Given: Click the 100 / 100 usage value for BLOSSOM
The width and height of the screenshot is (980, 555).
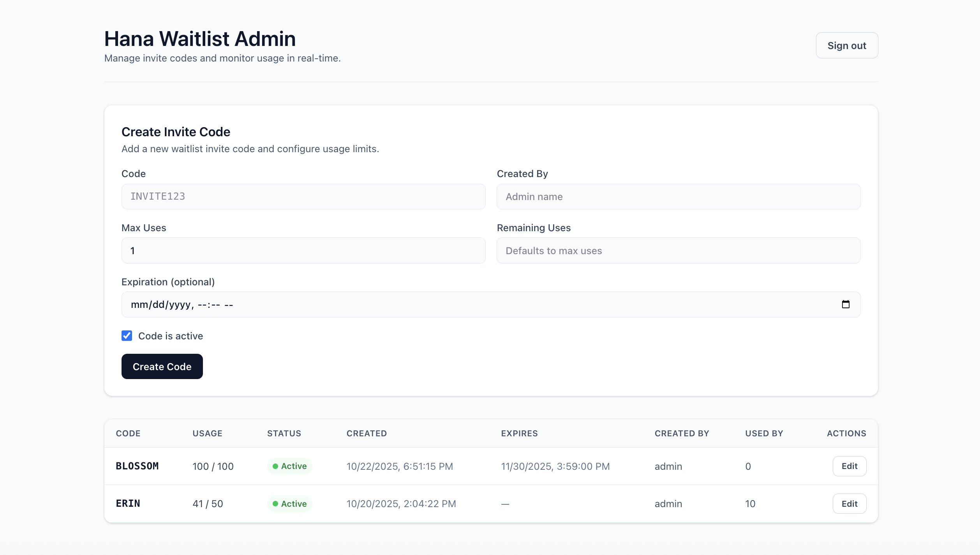Looking at the screenshot, I should click(213, 466).
